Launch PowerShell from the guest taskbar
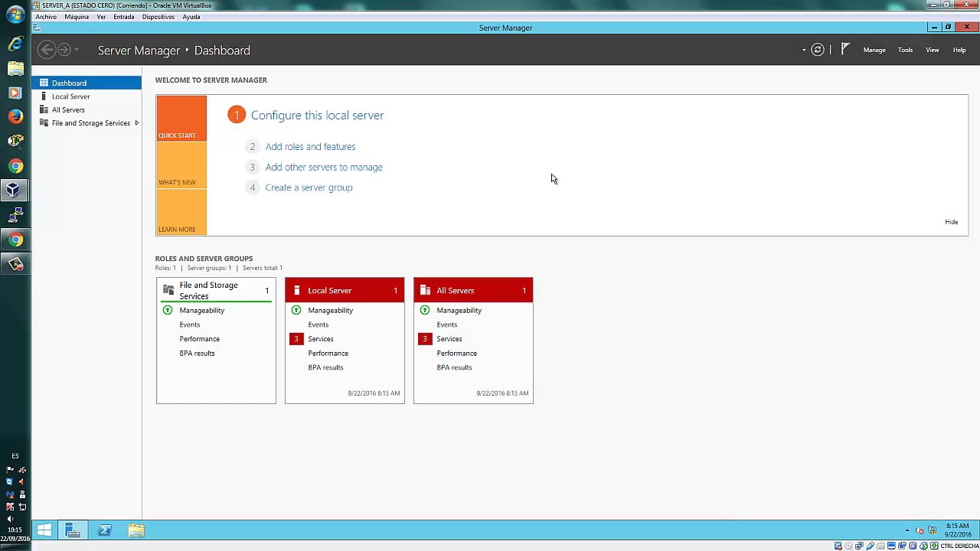This screenshot has height=551, width=980. tap(105, 530)
